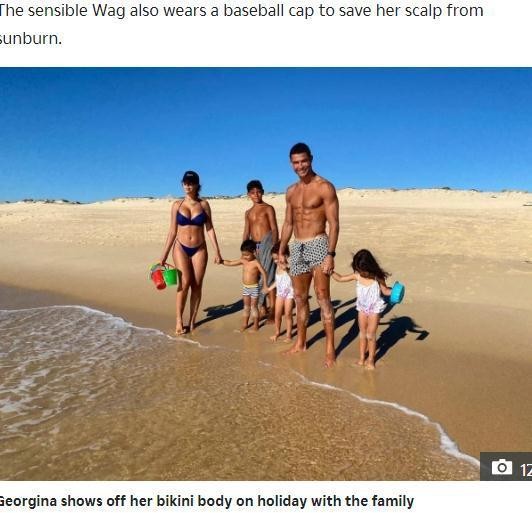Click the toddler in striped swim trunks
This screenshot has width=532, height=513.
pos(250,284)
